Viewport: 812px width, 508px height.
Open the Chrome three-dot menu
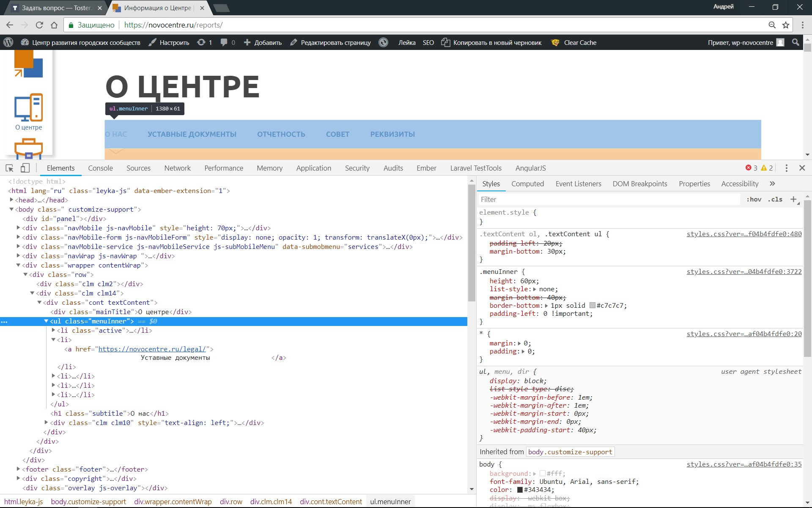click(x=802, y=25)
